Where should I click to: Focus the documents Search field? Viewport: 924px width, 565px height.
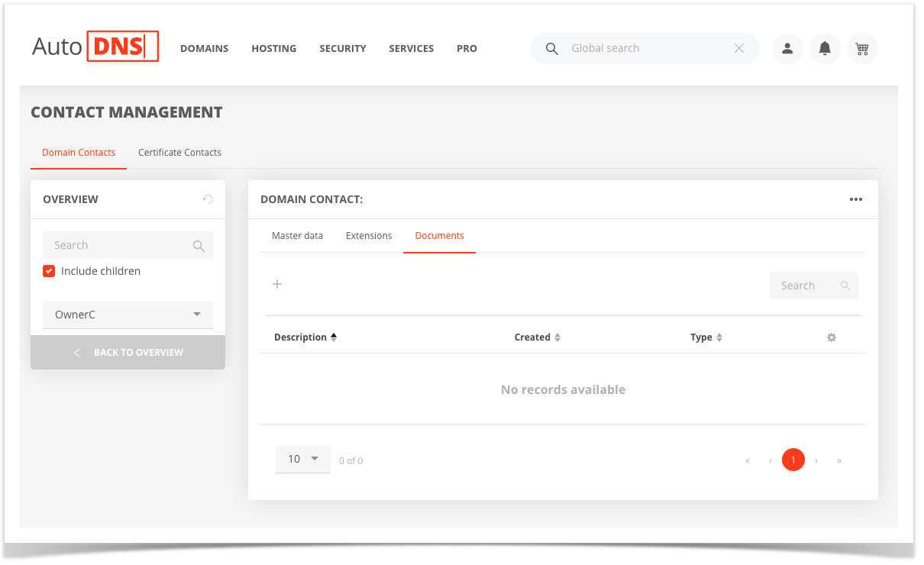[813, 286]
